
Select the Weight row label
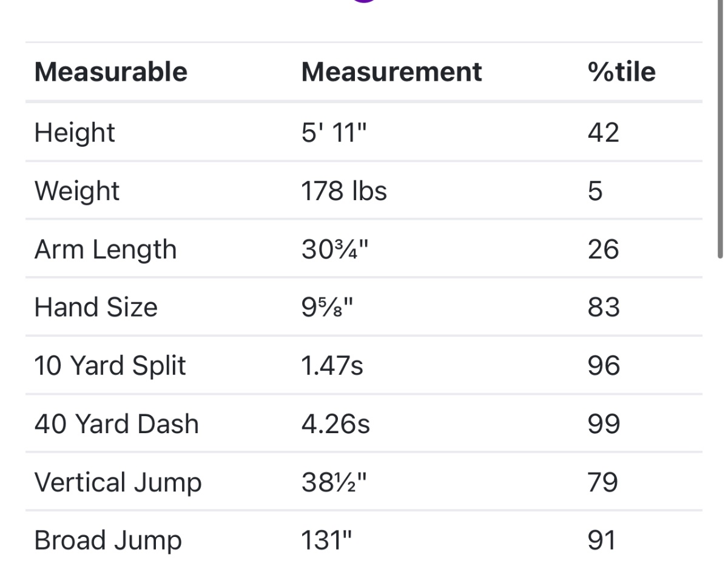(77, 190)
